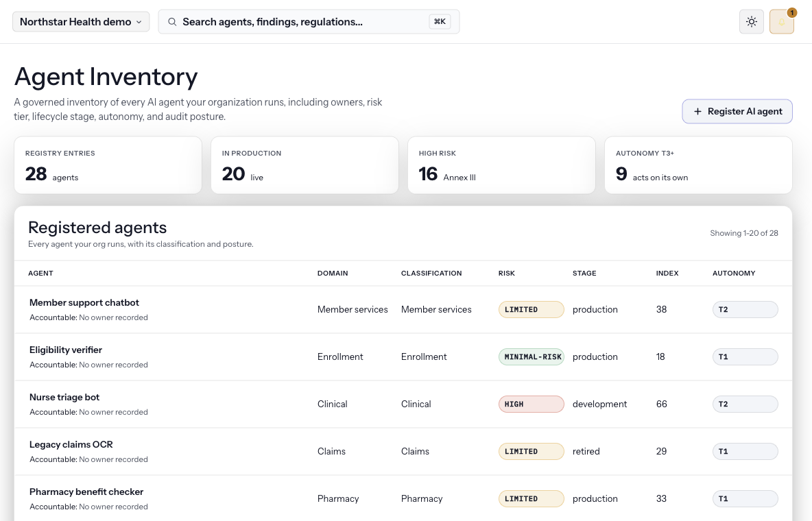Open the Nurse triage bot agent
This screenshot has width=812, height=521.
(x=64, y=397)
